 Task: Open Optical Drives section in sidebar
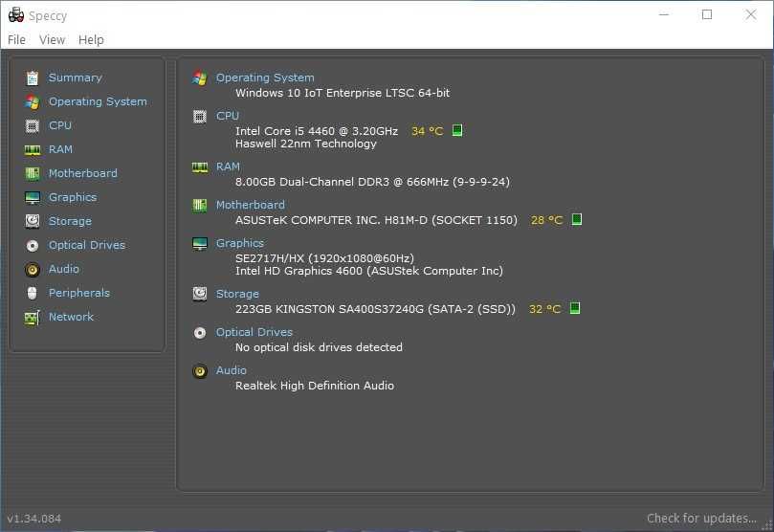click(x=87, y=245)
